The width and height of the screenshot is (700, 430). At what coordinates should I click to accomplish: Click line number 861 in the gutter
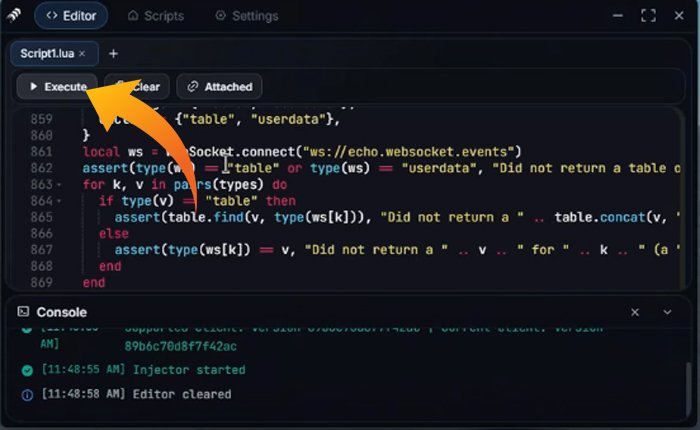41,152
